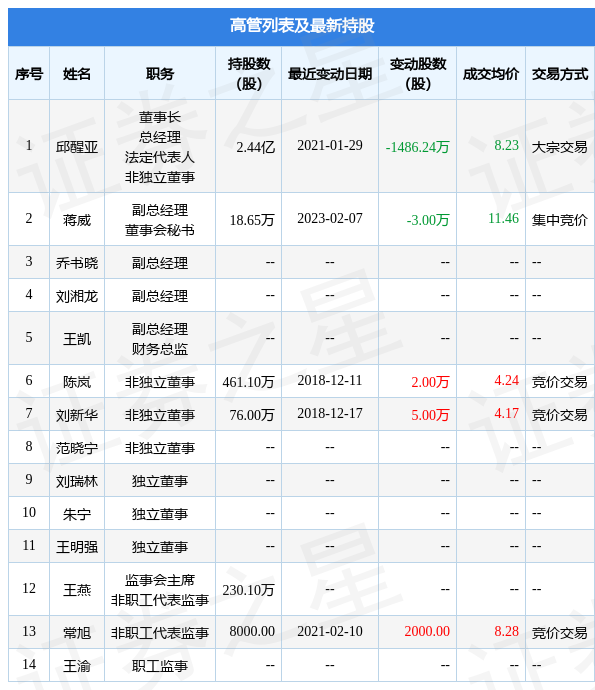Click the change value 5.00万
Screen dimensions: 595x690
pos(430,415)
